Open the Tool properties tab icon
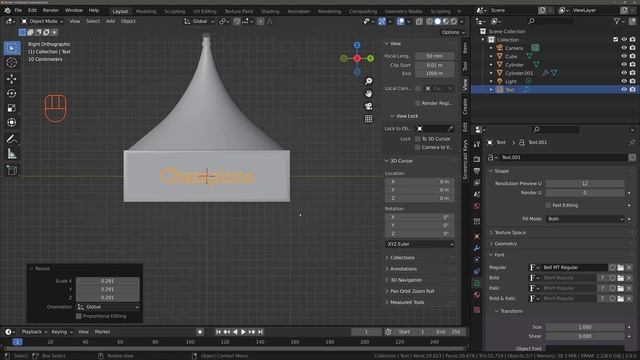 pos(477,144)
